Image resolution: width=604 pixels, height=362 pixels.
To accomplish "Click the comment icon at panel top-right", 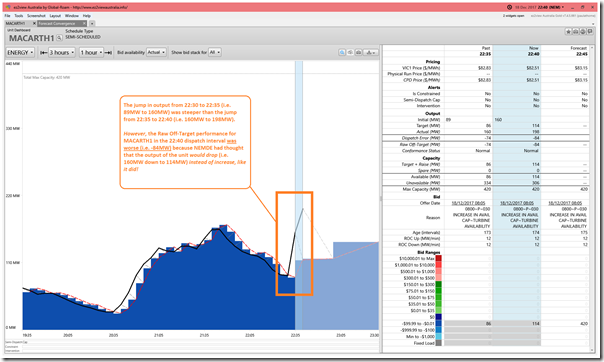I will coord(590,32).
